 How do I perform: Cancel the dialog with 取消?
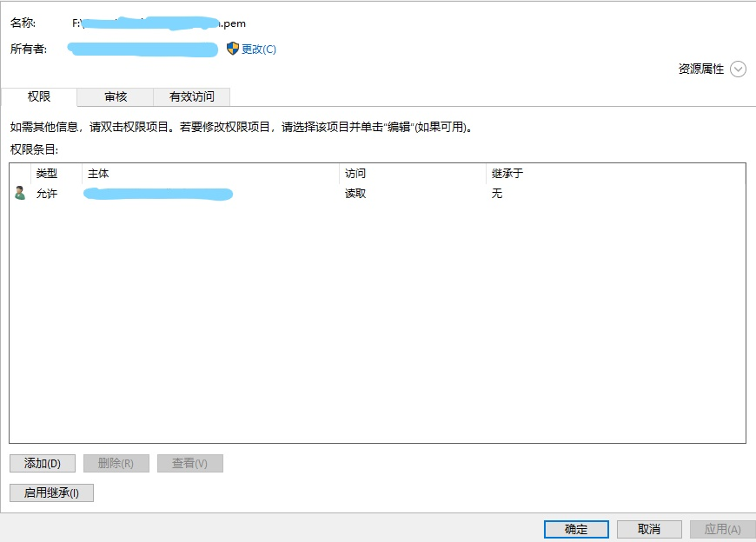(x=649, y=529)
